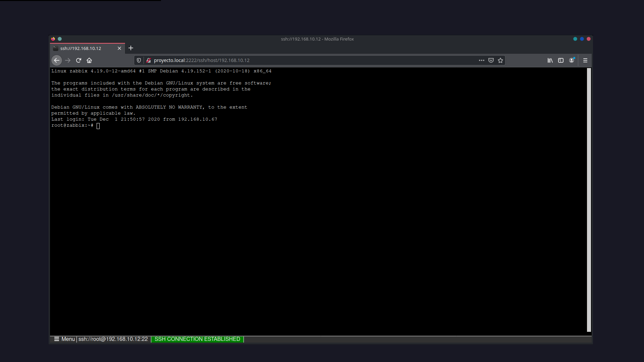The width and height of the screenshot is (644, 362).
Task: Click the SSH CONNECTION ESTABLISHED badge
Action: 197,339
